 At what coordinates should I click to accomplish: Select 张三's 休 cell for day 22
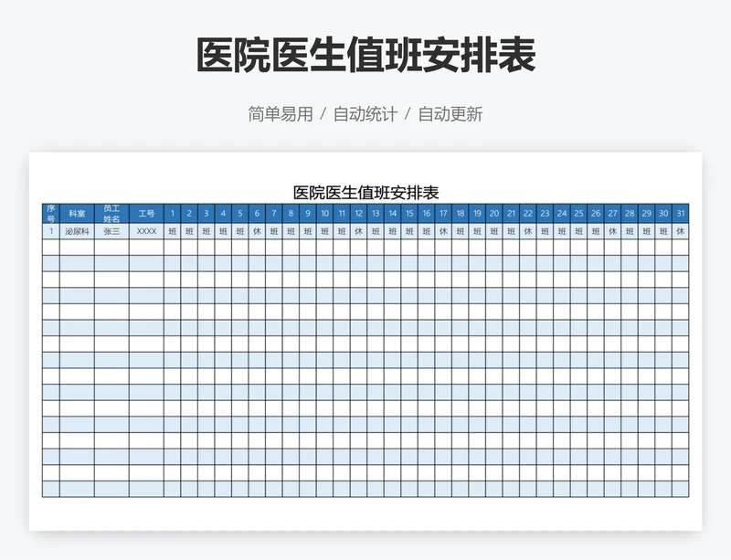[x=528, y=231]
